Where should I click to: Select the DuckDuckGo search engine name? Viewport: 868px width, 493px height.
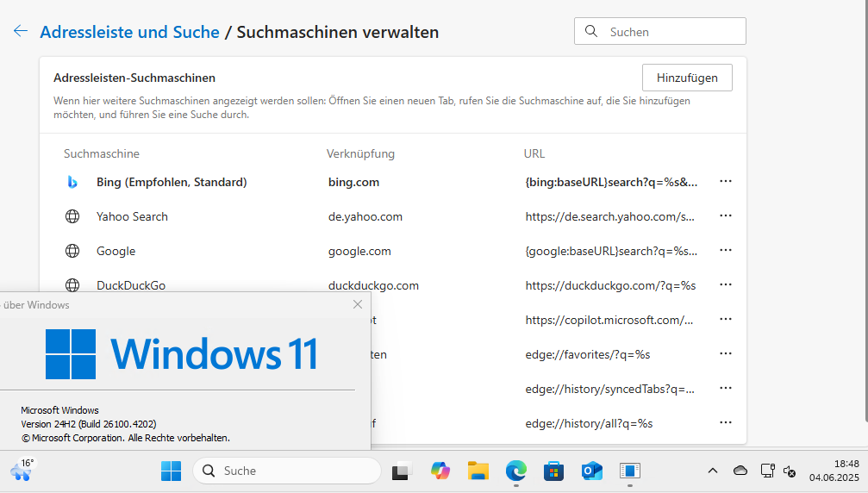131,285
